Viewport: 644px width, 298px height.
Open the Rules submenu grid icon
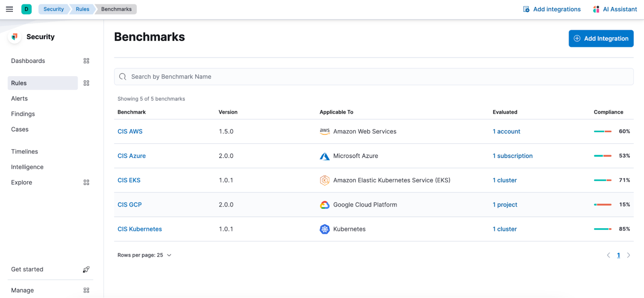pos(86,83)
